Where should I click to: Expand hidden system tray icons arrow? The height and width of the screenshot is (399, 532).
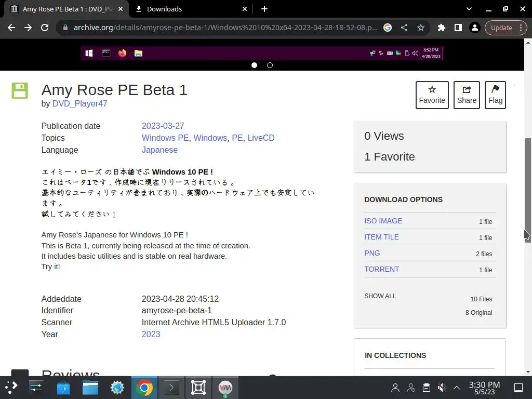[457, 388]
